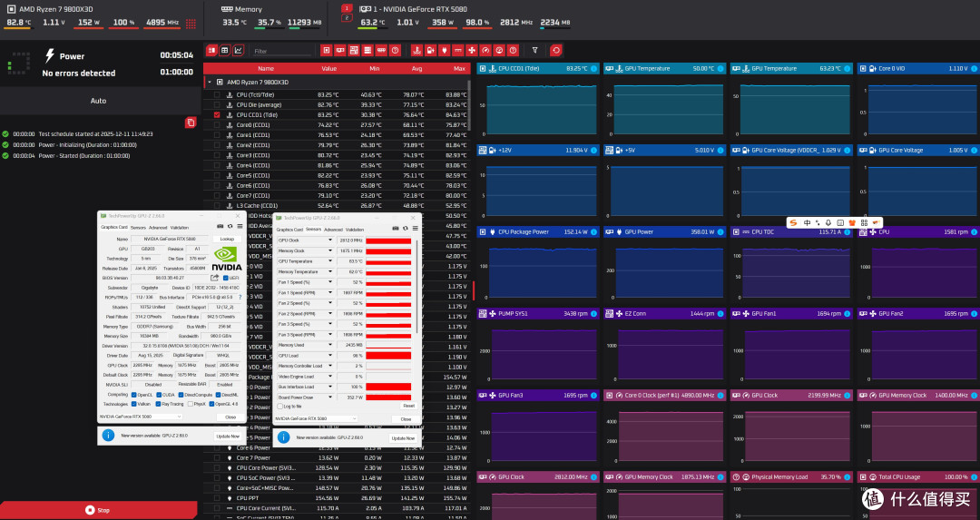Open Validation tab in GPU-Z Sensors window

[x=355, y=230]
